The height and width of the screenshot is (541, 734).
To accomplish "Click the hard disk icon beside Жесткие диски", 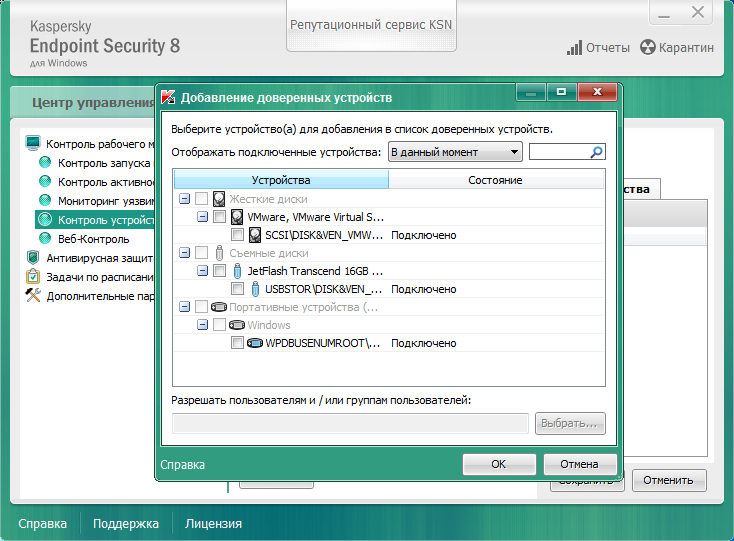I will pyautogui.click(x=219, y=199).
